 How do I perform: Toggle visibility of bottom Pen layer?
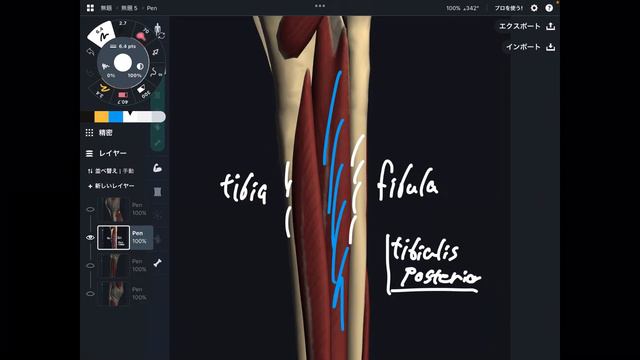[90, 293]
